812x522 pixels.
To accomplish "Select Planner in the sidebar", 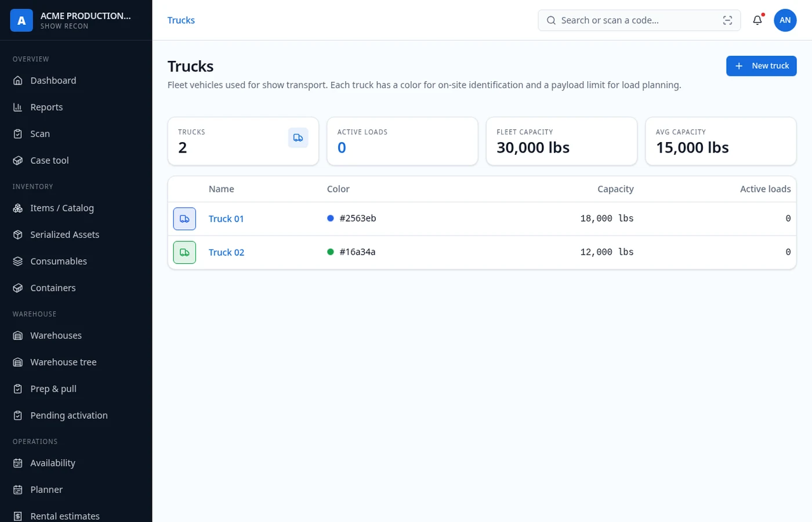I will (x=76, y=490).
